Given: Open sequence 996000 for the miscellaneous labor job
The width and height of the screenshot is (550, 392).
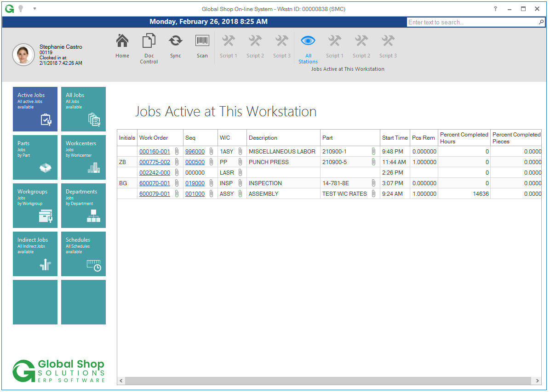Looking at the screenshot, I should point(194,151).
